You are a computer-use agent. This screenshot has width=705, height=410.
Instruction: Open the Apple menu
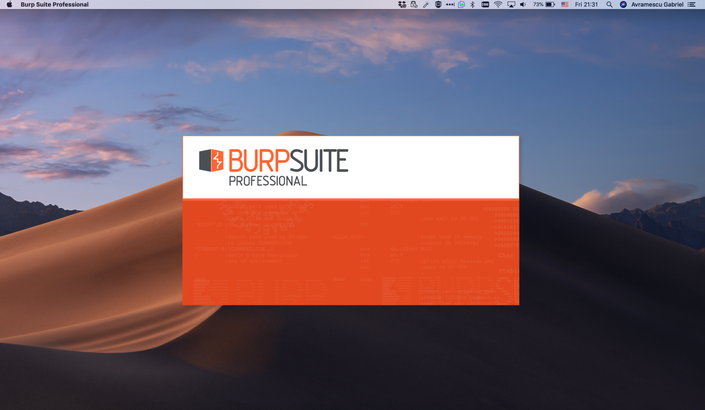pyautogui.click(x=9, y=4)
